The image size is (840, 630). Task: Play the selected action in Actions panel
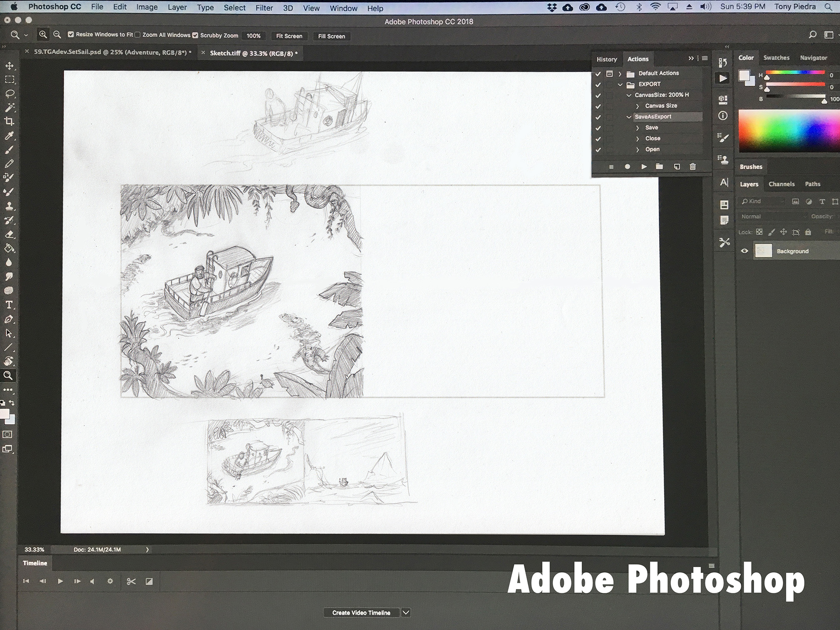click(644, 167)
